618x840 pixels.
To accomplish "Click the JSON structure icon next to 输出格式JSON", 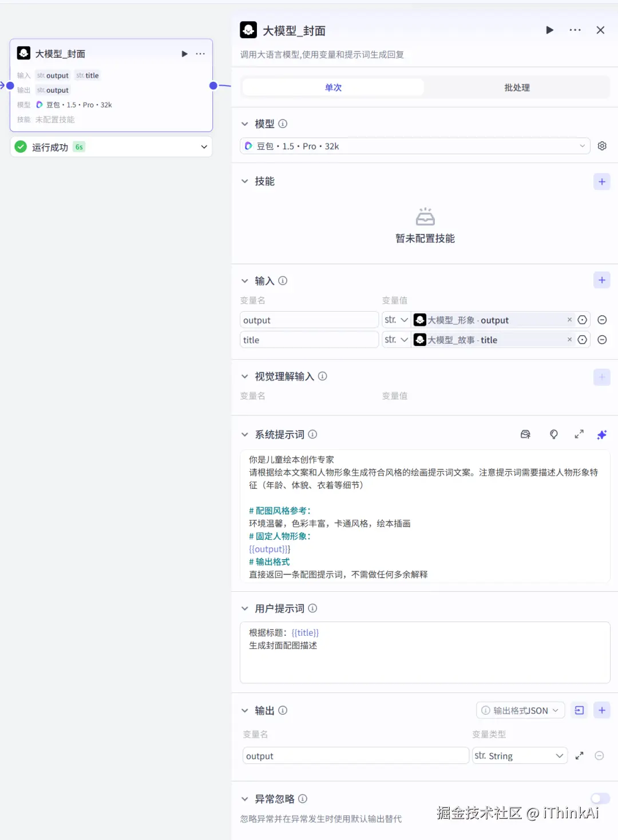I will pos(579,710).
